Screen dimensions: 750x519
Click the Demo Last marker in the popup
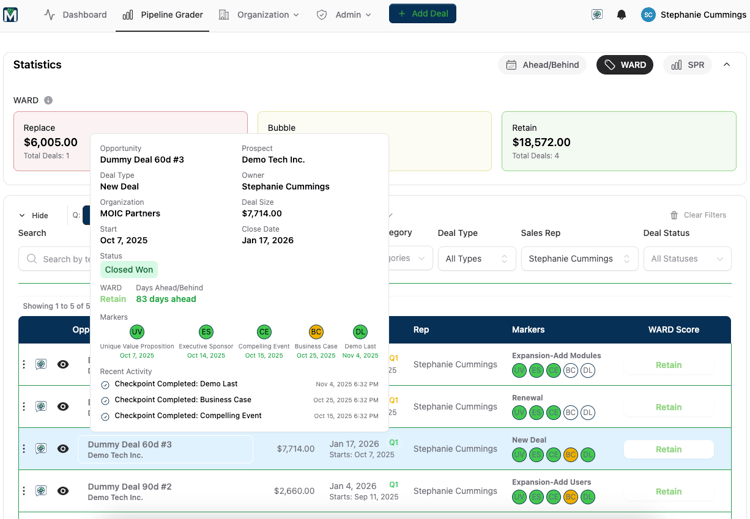(x=360, y=332)
